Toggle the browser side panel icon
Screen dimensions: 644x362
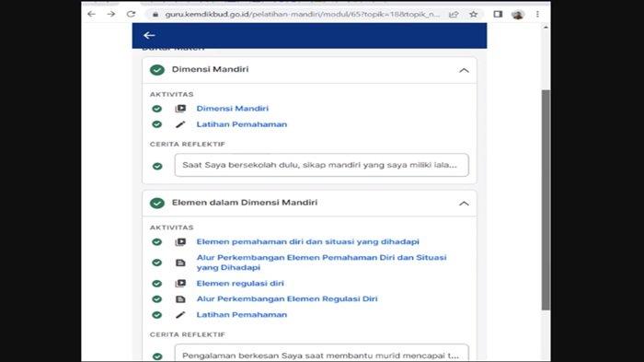498,15
